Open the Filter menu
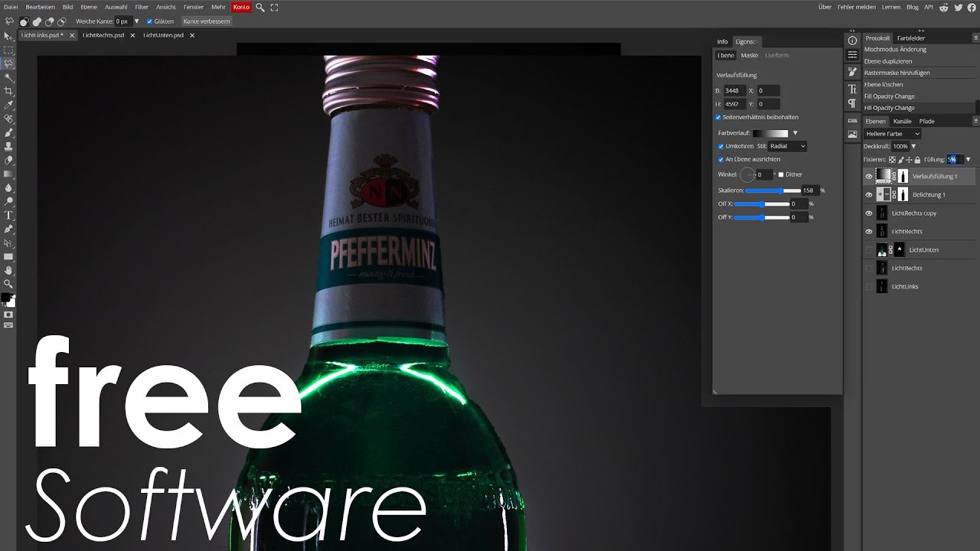Screen dimensions: 980x551 click(x=142, y=7)
